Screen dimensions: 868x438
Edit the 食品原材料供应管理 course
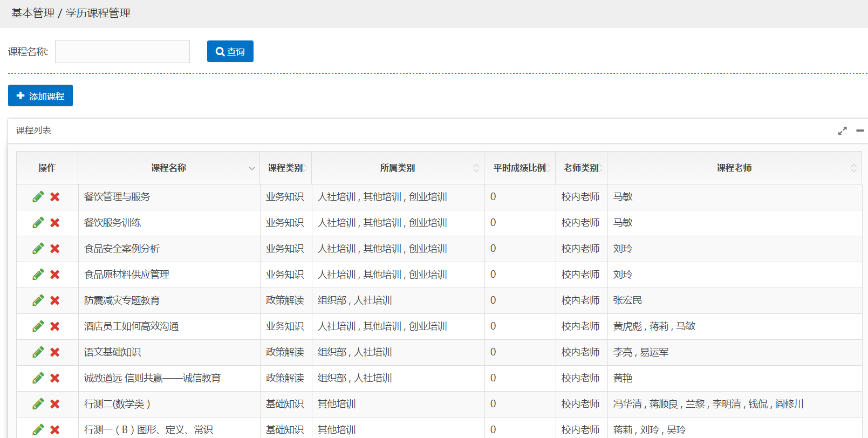click(38, 275)
